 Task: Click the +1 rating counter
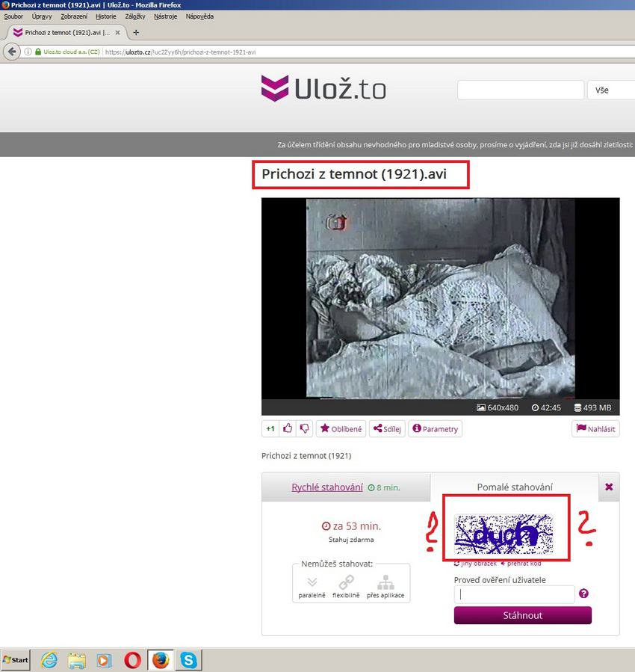tap(270, 428)
